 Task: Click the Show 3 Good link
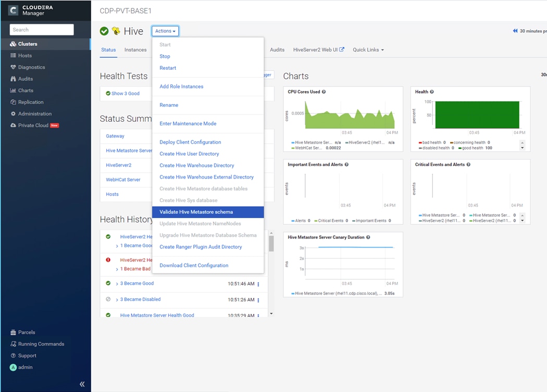point(125,94)
